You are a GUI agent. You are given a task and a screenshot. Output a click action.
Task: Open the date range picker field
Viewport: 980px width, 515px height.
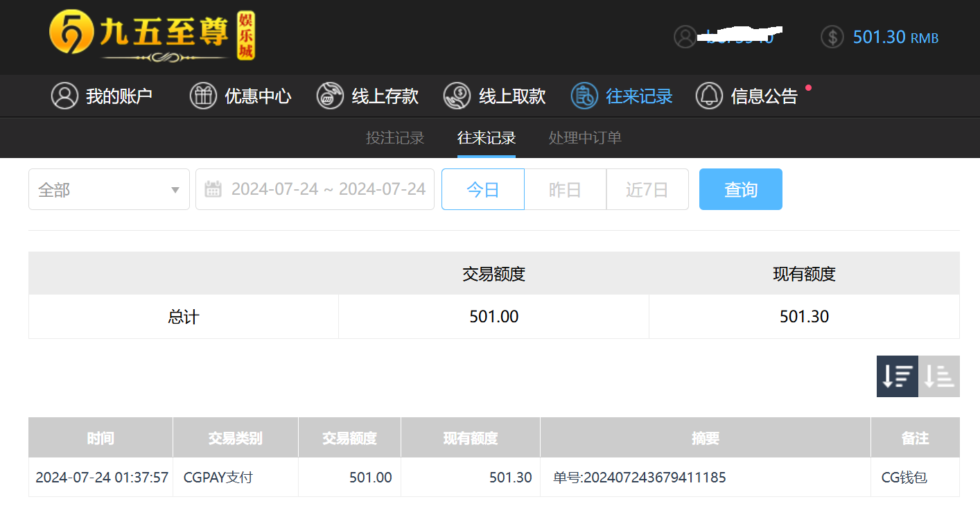click(328, 189)
